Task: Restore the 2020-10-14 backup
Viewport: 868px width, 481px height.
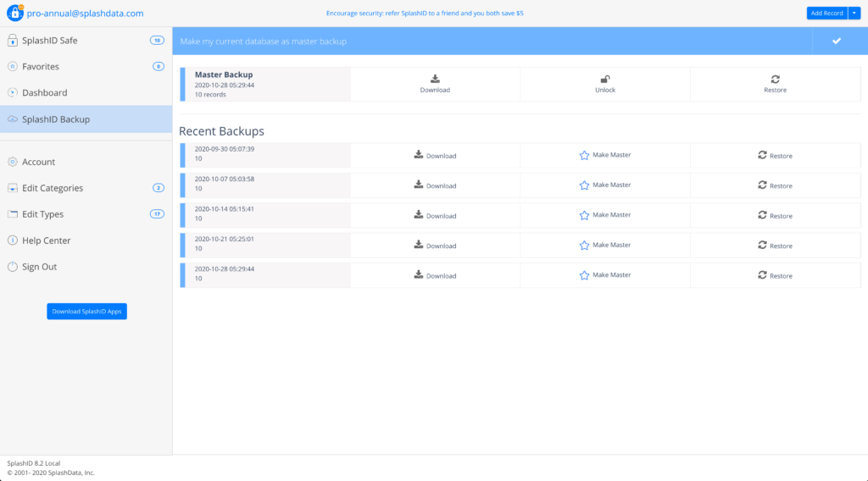Action: tap(775, 216)
